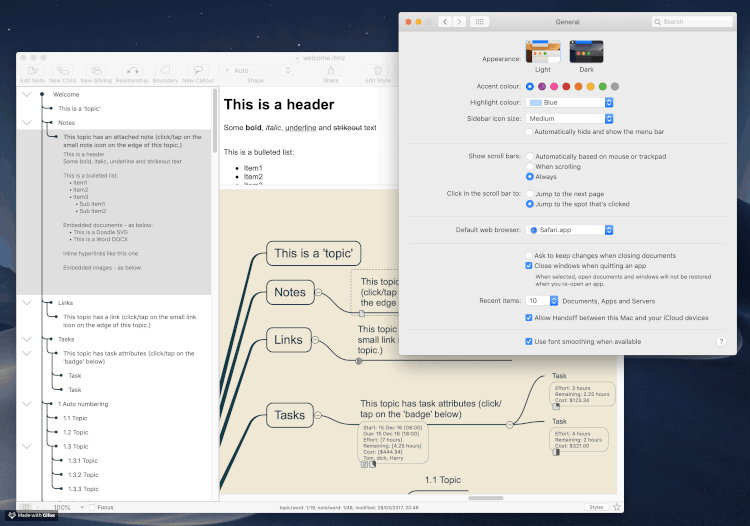750x526 pixels.
Task: Toggle Close windows when quitting an app
Action: tap(529, 265)
